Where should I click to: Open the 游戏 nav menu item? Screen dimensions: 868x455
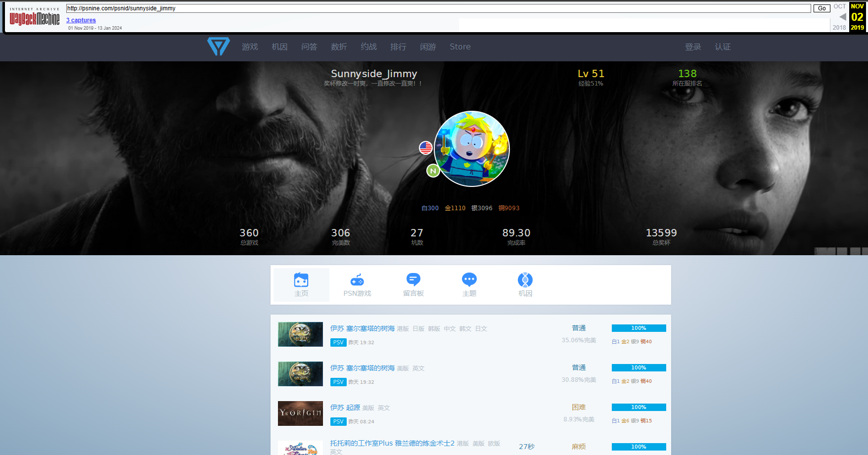click(250, 46)
